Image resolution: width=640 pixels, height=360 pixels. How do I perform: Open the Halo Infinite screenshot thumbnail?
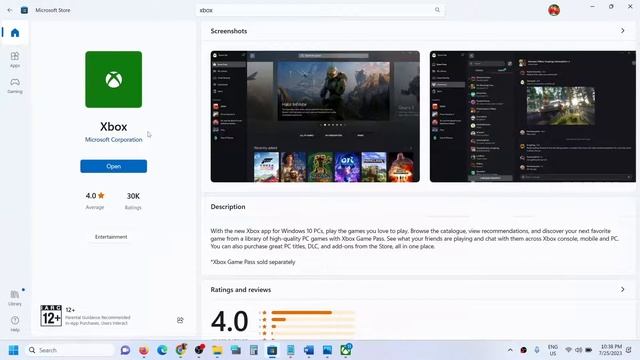pyautogui.click(x=315, y=116)
